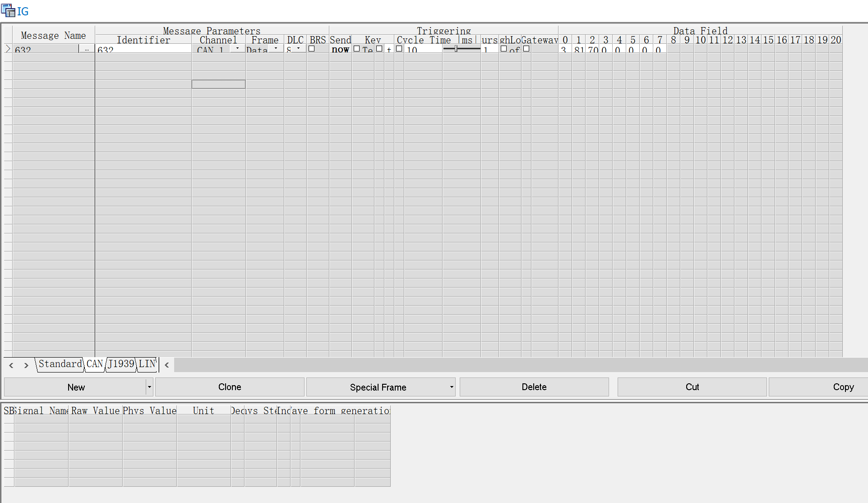Click the IG window icon
The image size is (868, 503).
pyautogui.click(x=8, y=11)
